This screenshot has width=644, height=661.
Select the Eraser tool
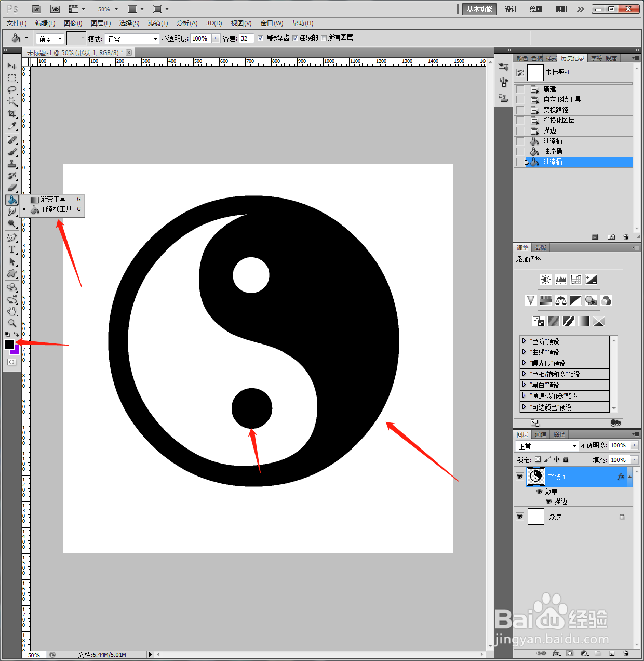12,188
